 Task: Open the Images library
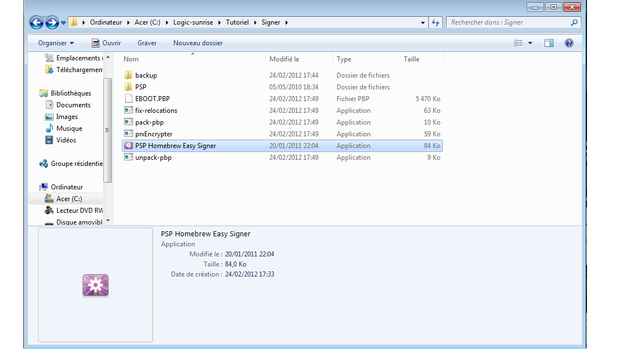coord(61,117)
